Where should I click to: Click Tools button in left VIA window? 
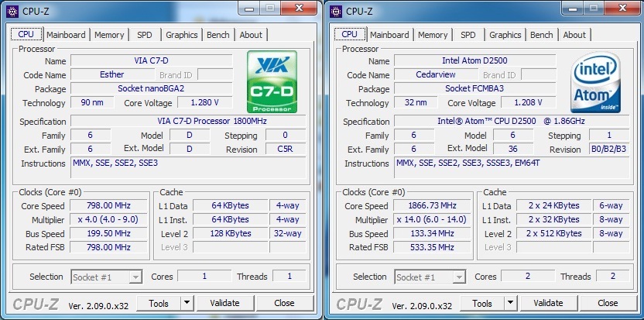[159, 304]
